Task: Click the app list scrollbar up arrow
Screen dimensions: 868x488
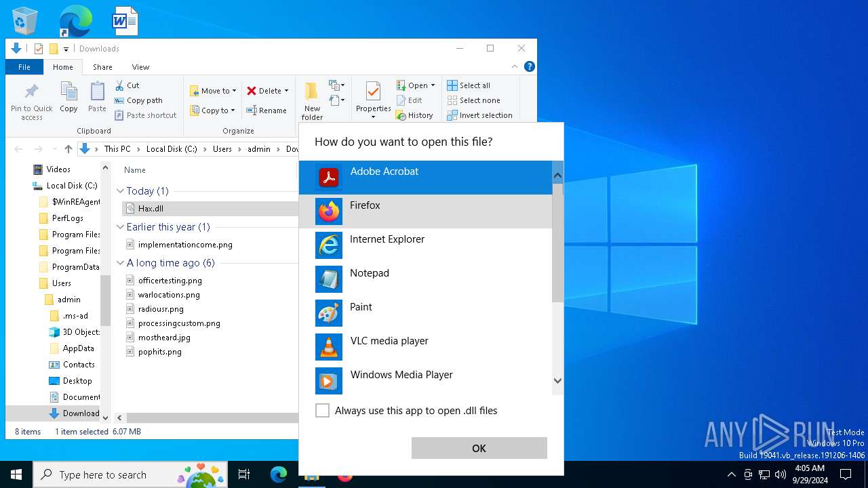Action: [557, 176]
